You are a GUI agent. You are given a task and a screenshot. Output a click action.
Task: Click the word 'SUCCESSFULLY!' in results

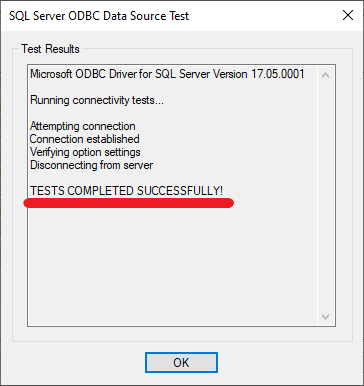(180, 191)
